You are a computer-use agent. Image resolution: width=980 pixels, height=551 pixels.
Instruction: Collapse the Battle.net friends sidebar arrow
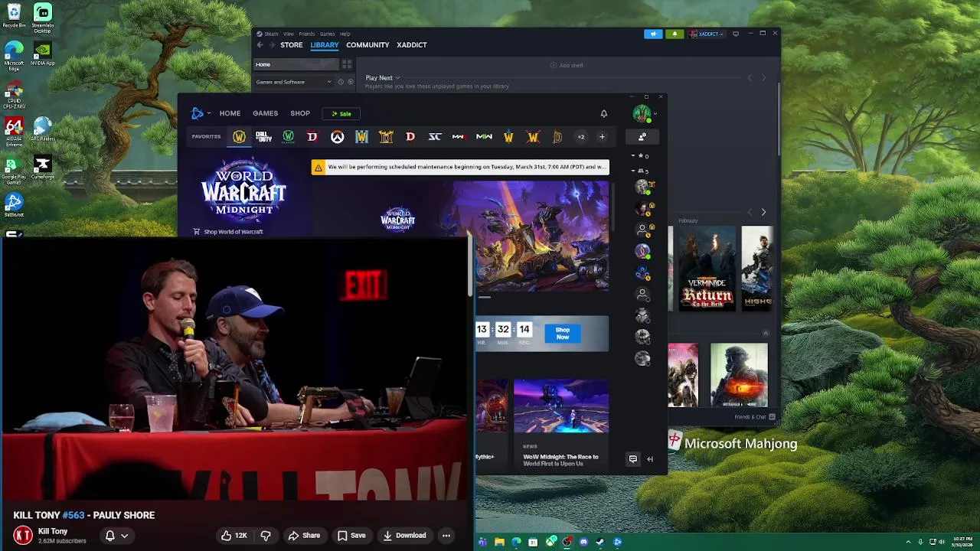coord(650,459)
